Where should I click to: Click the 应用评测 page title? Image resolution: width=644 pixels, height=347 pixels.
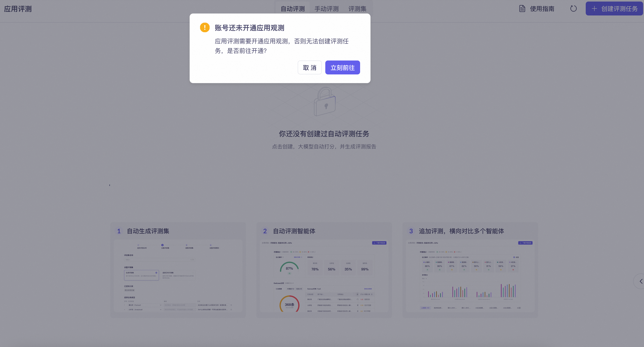click(x=18, y=9)
